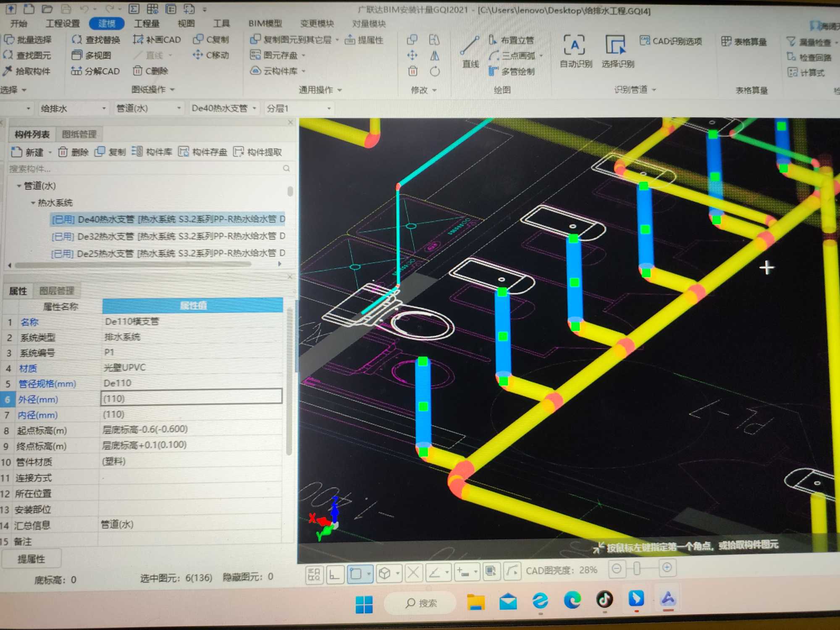Click 构件提取 in the component list toolbar
Screen dimensions: 840x630
[x=258, y=152]
